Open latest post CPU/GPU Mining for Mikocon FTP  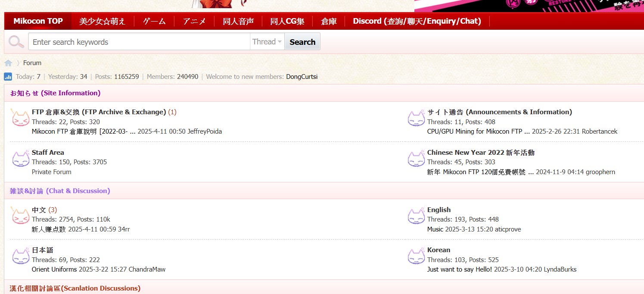point(479,131)
